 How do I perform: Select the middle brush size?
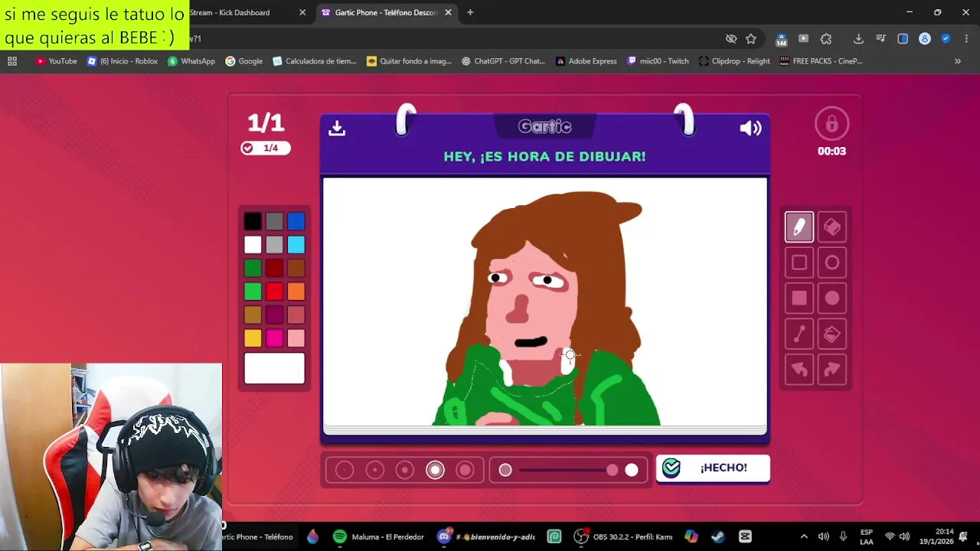point(405,470)
